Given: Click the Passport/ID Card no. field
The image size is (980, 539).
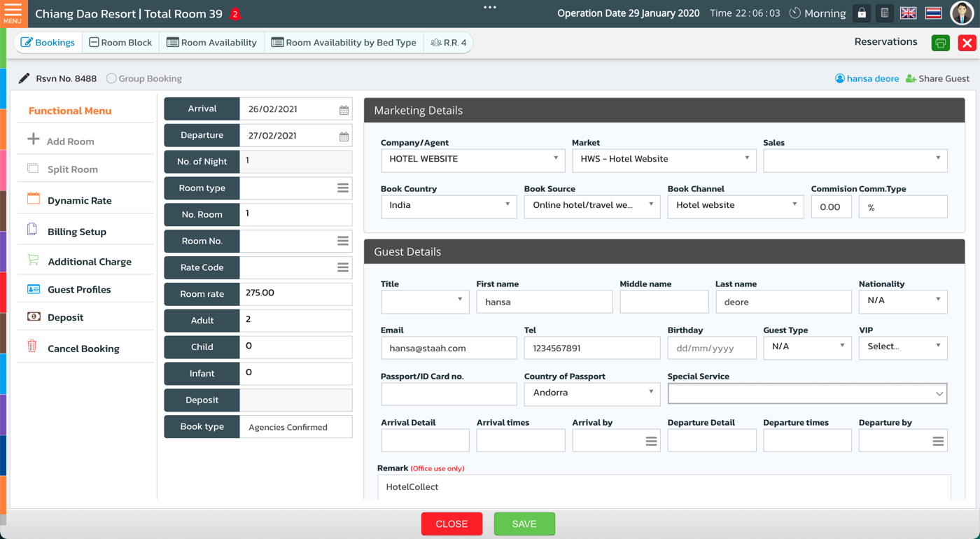Looking at the screenshot, I should click(x=449, y=394).
